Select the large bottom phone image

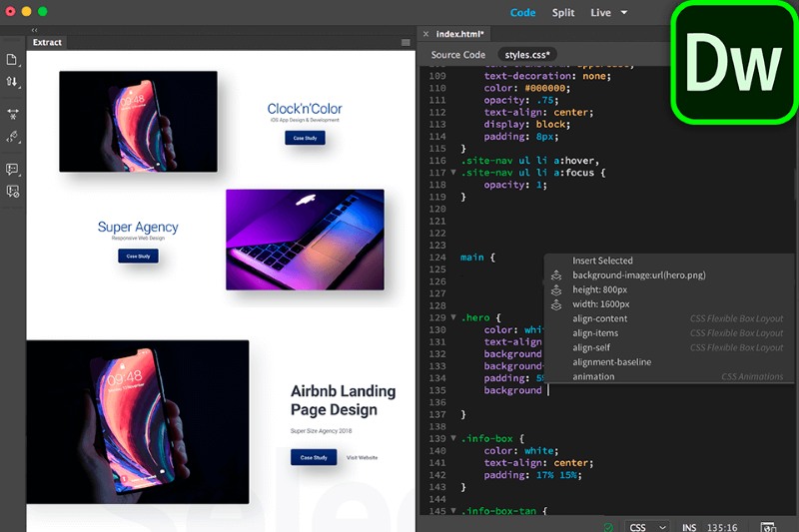point(138,422)
